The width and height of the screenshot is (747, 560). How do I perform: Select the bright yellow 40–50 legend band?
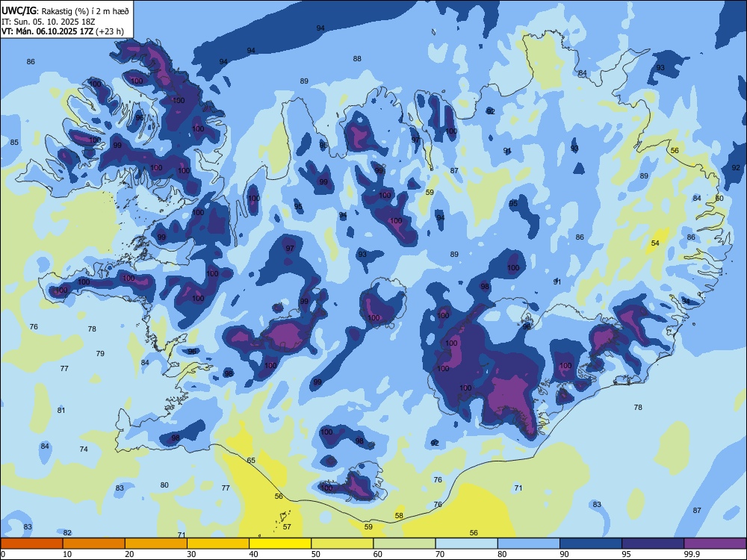pos(280,544)
